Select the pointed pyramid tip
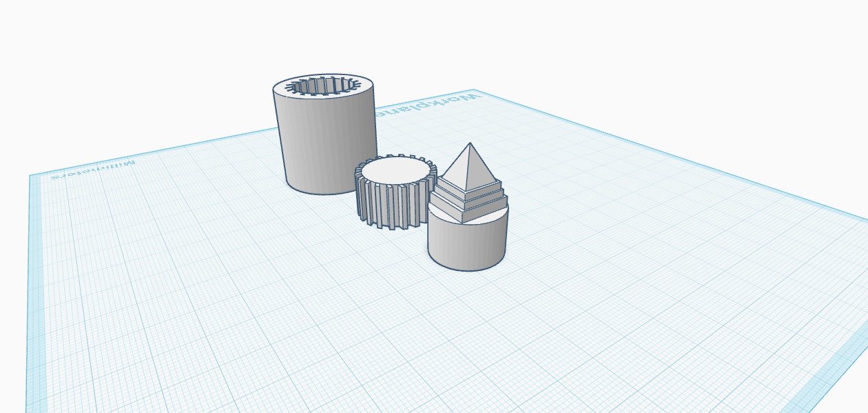The width and height of the screenshot is (868, 413). (469, 166)
